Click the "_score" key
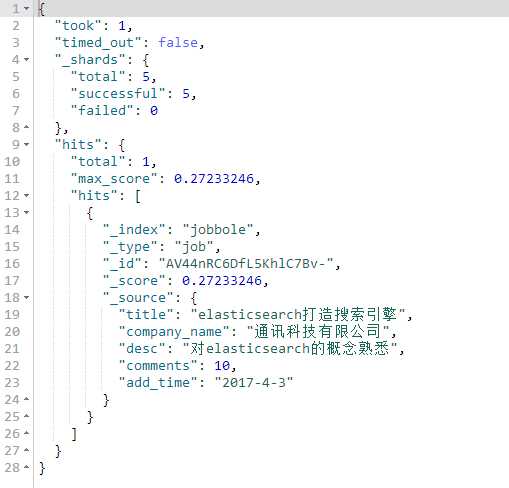The height and width of the screenshot is (488, 509). (x=134, y=281)
